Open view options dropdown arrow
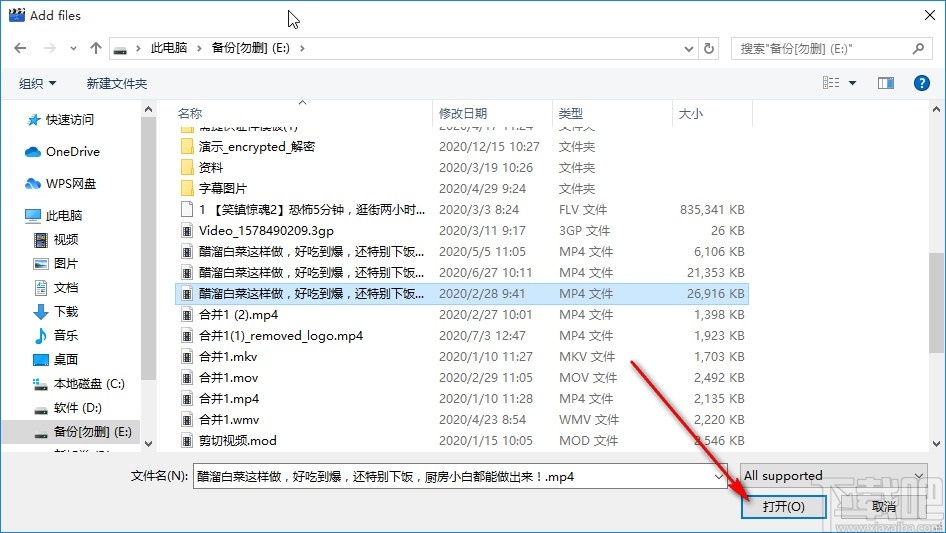 coord(852,83)
